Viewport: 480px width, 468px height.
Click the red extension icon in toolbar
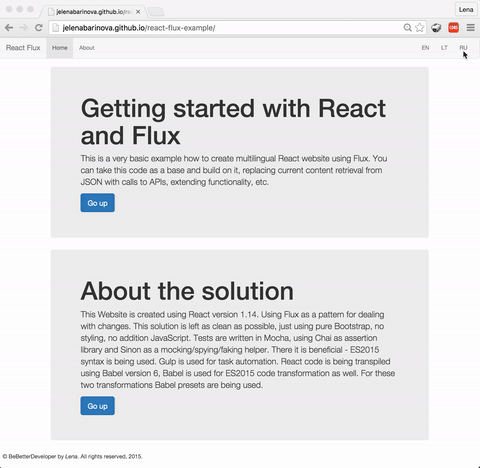[x=453, y=28]
